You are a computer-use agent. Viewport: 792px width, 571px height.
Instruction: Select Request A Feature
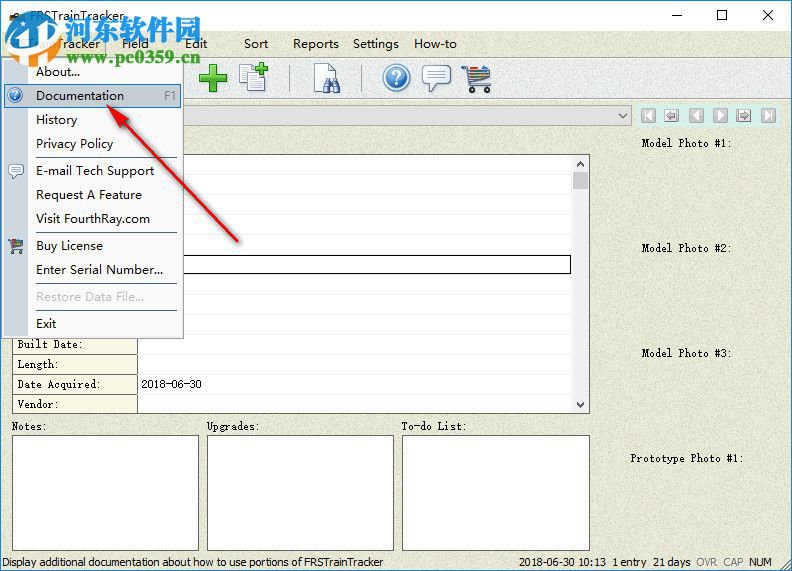pos(89,195)
